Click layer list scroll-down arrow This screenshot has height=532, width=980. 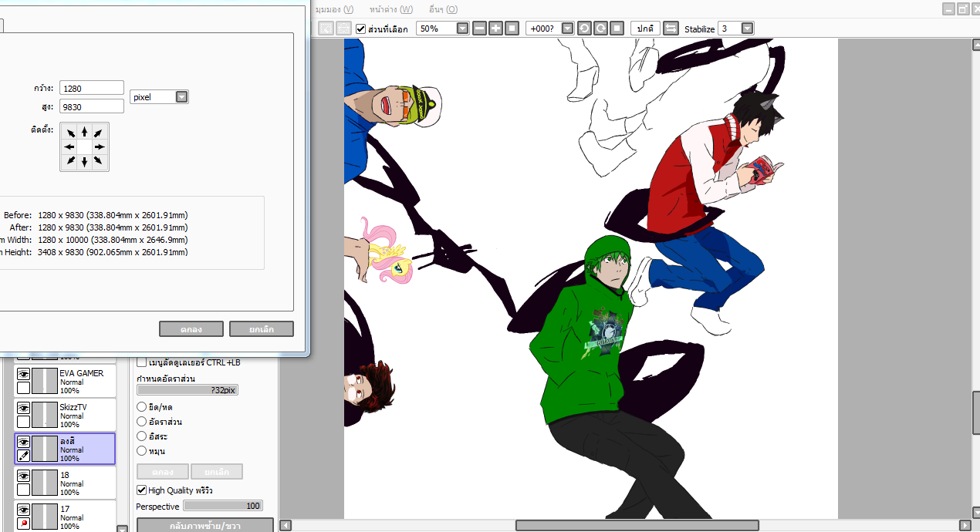pos(122,528)
